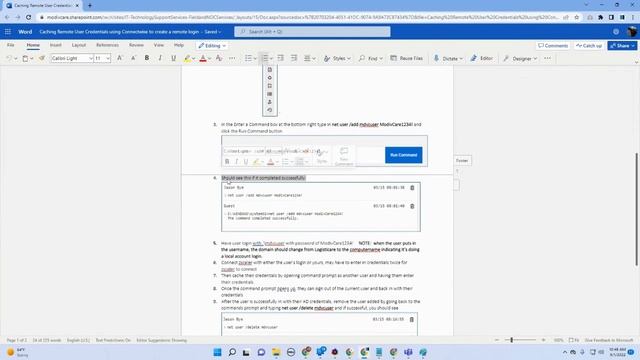Open the Styles dropdown
The height and width of the screenshot is (360, 640).
[337, 58]
